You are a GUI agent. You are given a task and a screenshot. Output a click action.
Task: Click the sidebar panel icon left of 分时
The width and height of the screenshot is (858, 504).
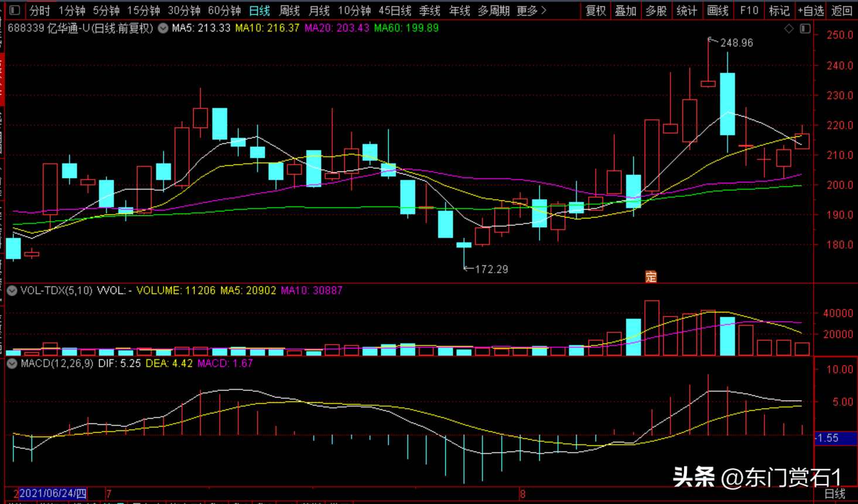[14, 11]
